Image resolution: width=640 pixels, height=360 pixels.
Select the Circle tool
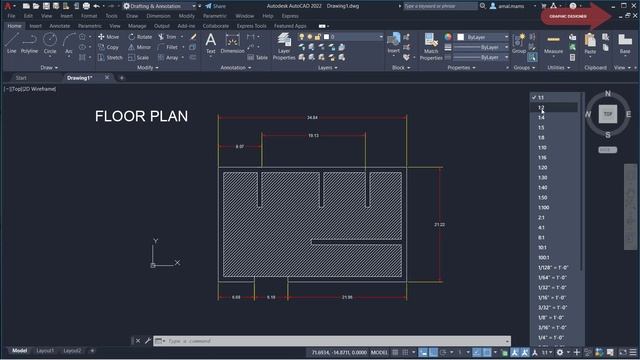pyautogui.click(x=50, y=43)
